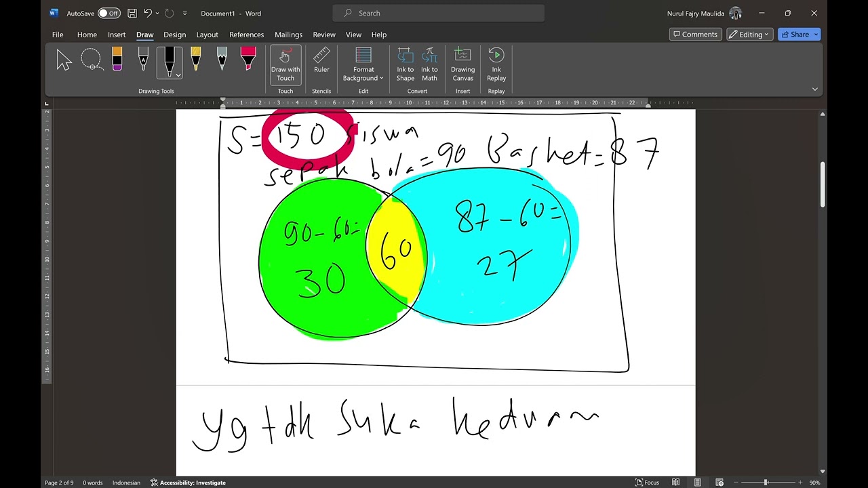Switch to Print Layout view
868x488 pixels.
pos(697,483)
